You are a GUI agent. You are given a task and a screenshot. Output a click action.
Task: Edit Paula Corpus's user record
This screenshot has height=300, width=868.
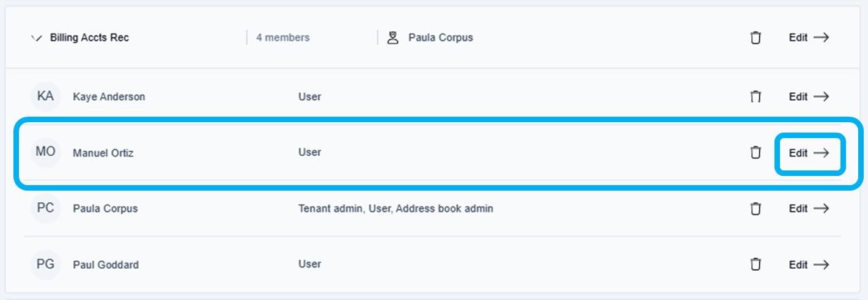[x=808, y=208]
